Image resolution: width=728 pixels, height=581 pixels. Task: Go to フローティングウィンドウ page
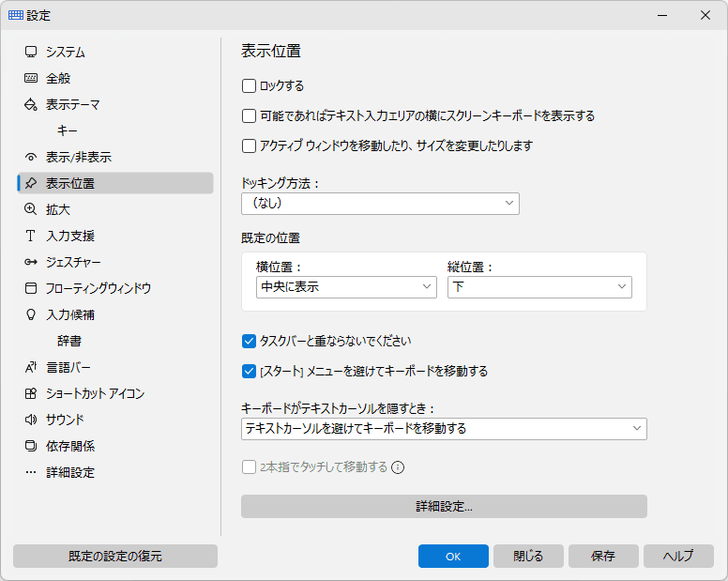point(115,288)
